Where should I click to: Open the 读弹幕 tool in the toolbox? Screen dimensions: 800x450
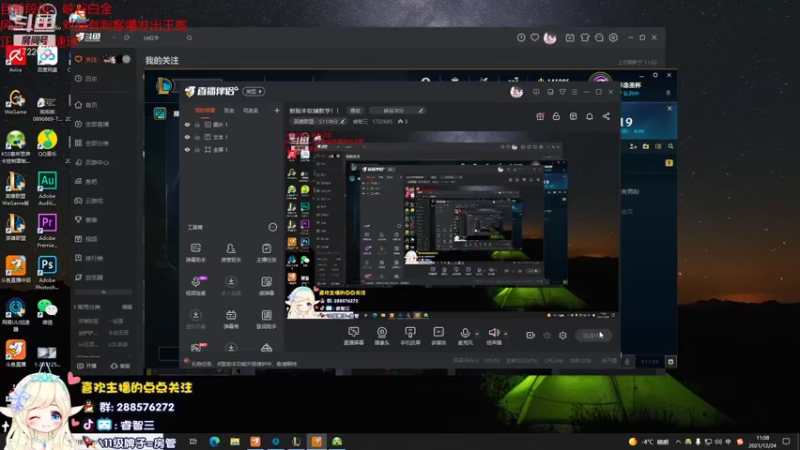click(266, 286)
